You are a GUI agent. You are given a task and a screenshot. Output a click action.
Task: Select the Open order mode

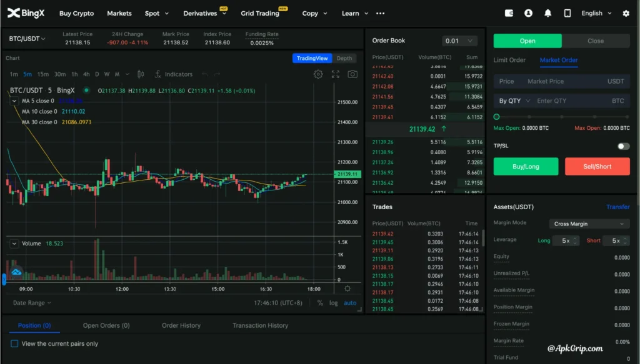pyautogui.click(x=527, y=41)
